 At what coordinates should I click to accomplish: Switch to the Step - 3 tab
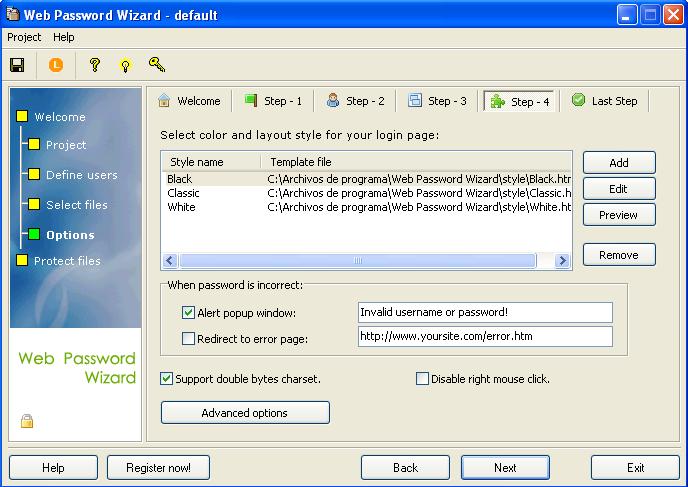(x=437, y=101)
